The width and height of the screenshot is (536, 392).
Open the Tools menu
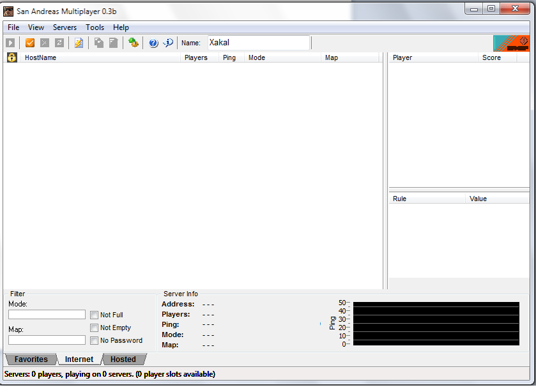(95, 27)
